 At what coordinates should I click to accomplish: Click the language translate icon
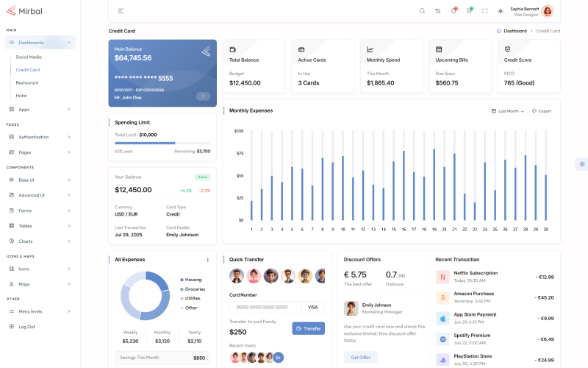(438, 11)
